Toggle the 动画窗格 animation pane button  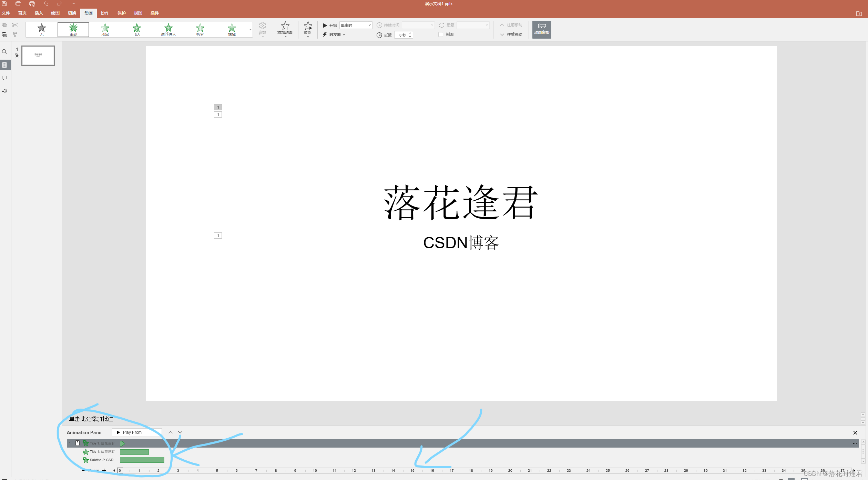coord(542,29)
